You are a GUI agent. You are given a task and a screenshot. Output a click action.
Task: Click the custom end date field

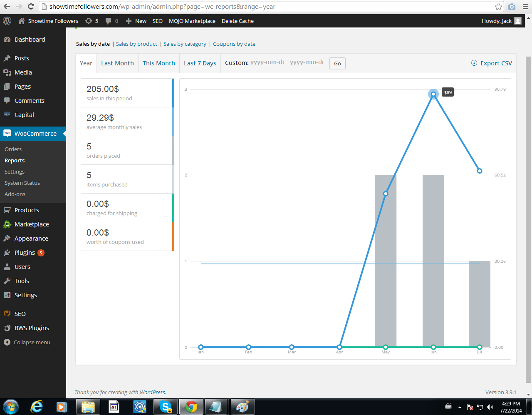coord(307,62)
